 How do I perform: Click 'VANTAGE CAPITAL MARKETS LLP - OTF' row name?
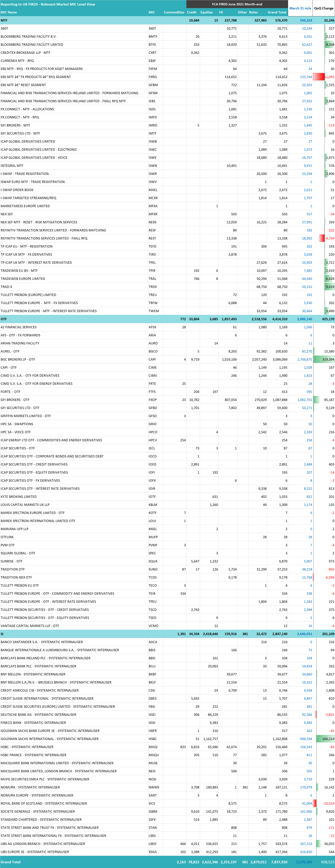pos(30,626)
